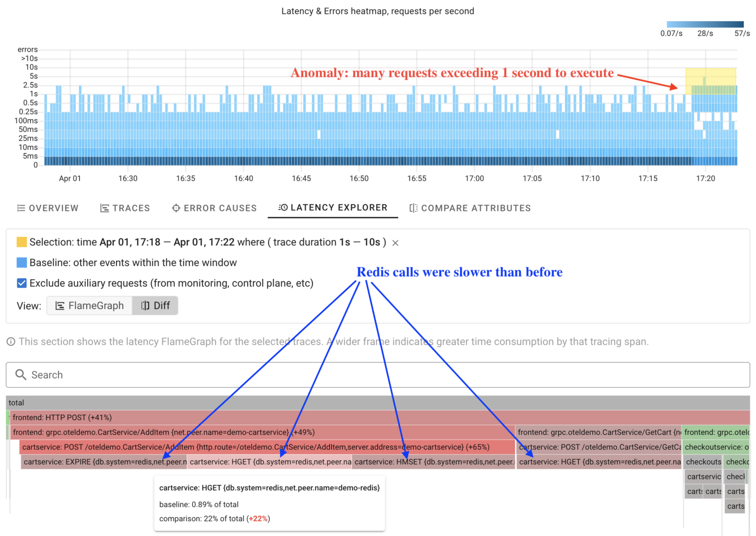Expand the cartservice HMSET redis frame
The height and width of the screenshot is (536, 756).
click(x=433, y=462)
